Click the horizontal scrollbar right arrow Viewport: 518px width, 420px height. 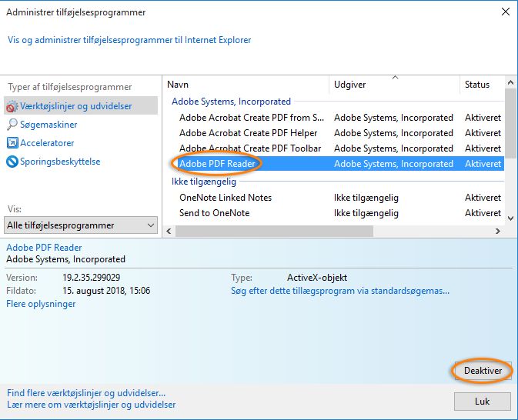point(498,231)
